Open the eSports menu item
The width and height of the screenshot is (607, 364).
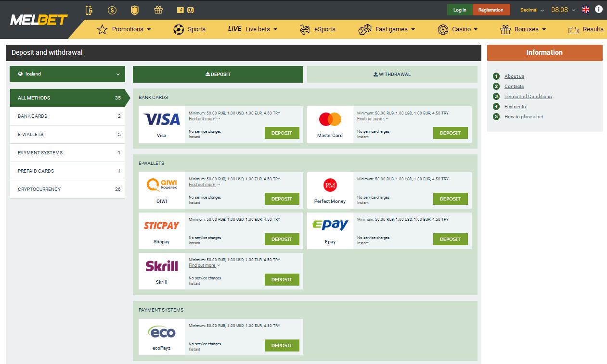[318, 29]
